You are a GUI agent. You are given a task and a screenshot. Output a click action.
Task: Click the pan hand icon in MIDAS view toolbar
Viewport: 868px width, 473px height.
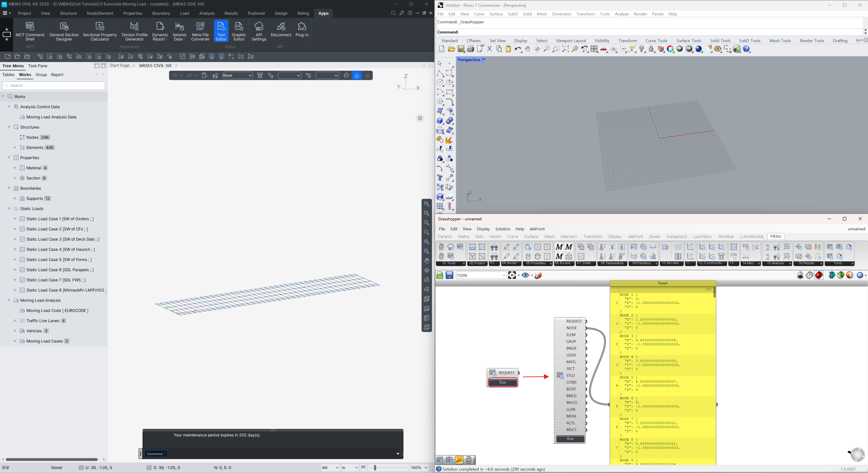tap(427, 261)
